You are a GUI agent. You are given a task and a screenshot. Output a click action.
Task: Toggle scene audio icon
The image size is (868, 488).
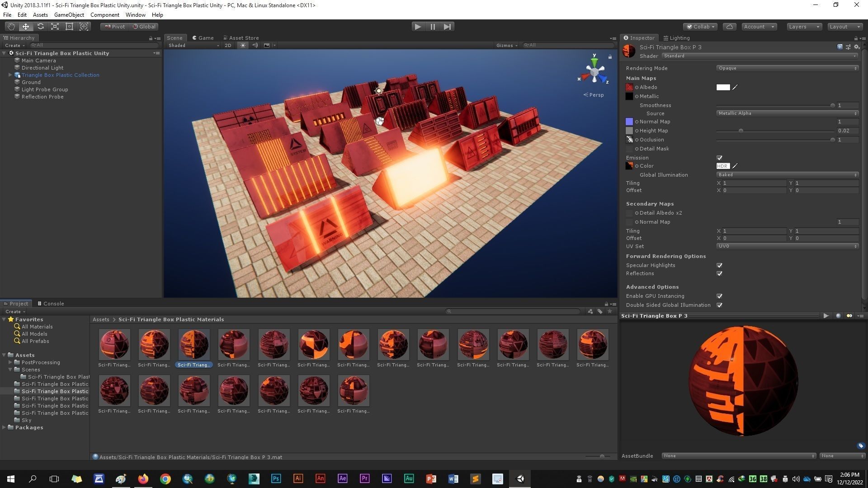pyautogui.click(x=255, y=45)
